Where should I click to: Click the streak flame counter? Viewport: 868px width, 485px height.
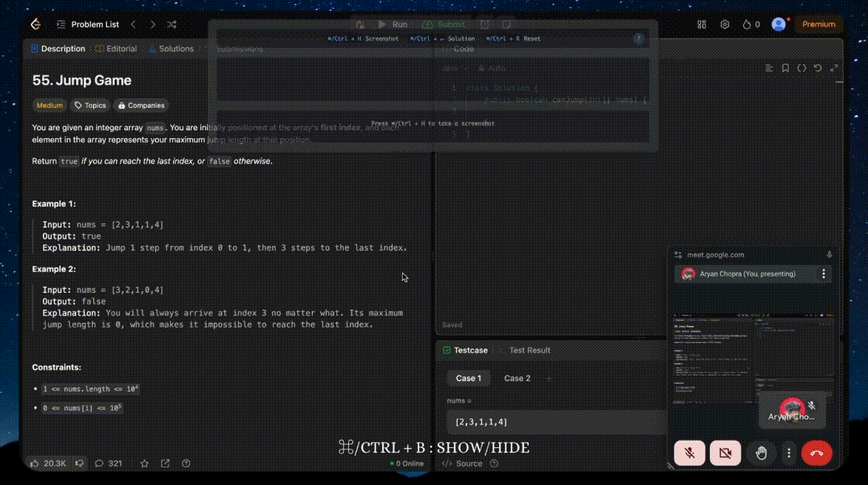click(x=751, y=24)
